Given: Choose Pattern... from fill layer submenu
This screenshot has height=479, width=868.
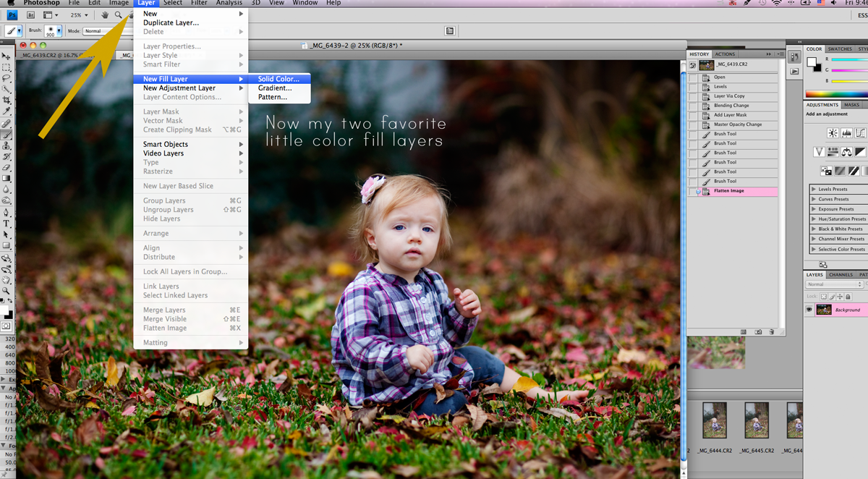Looking at the screenshot, I should point(279,97).
